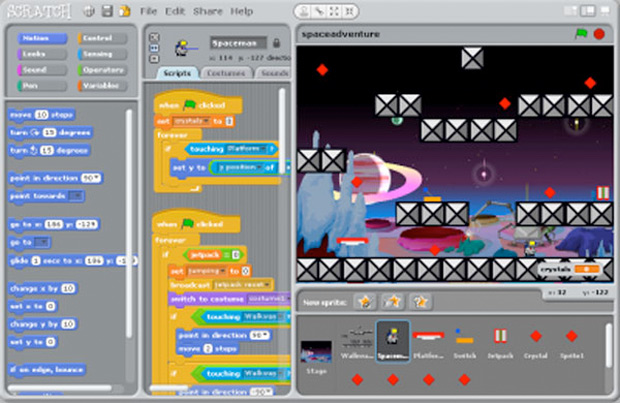
Task: Paint a new sprite
Action: [365, 302]
